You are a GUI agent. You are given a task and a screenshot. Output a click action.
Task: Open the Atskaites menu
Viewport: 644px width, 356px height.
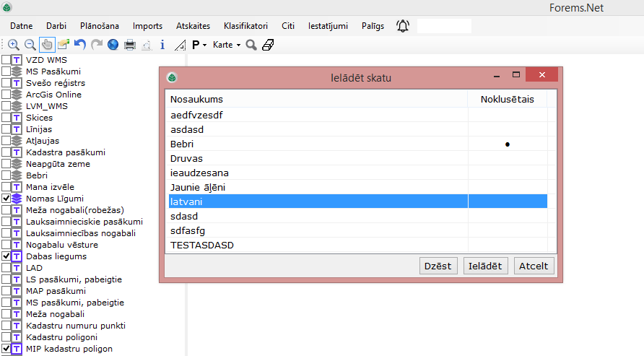click(193, 26)
